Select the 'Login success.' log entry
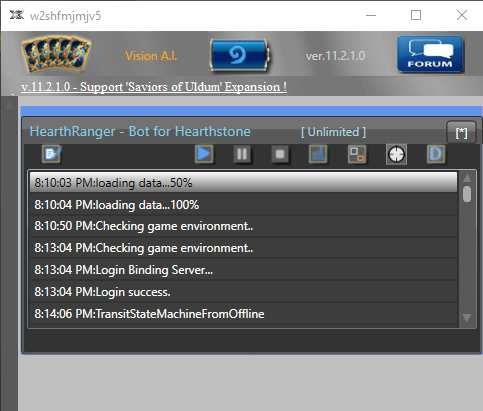 243,292
